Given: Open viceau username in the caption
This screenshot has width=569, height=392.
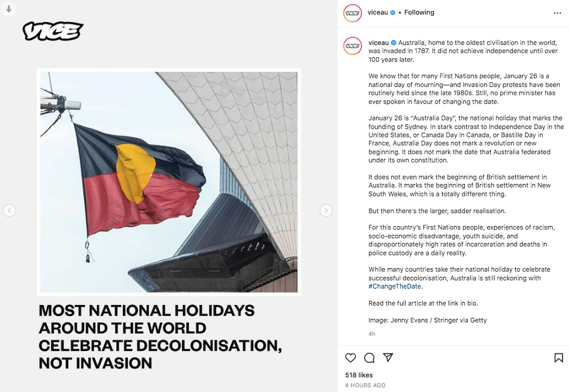Looking at the screenshot, I should click(378, 43).
